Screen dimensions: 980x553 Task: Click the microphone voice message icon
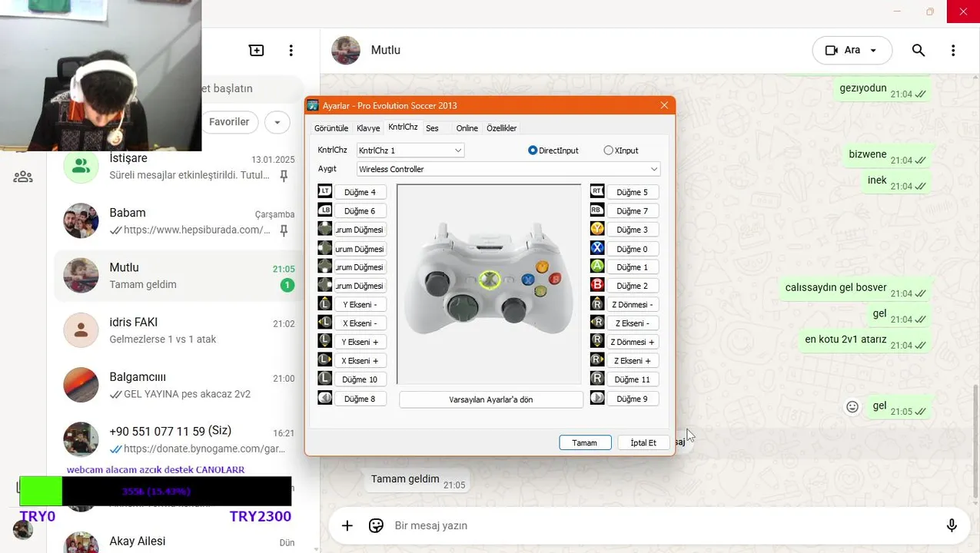pyautogui.click(x=952, y=525)
